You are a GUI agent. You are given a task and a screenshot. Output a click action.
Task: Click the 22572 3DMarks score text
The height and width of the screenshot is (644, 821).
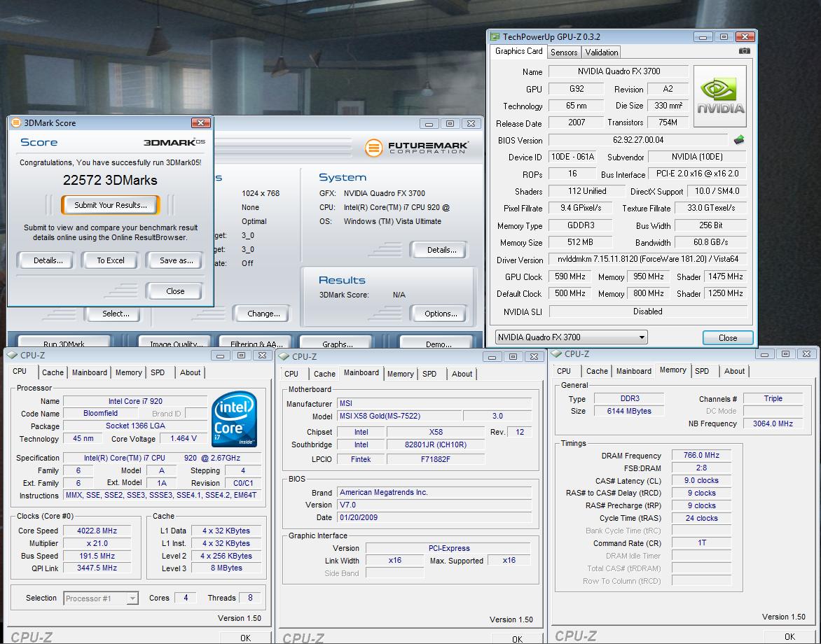pos(110,181)
